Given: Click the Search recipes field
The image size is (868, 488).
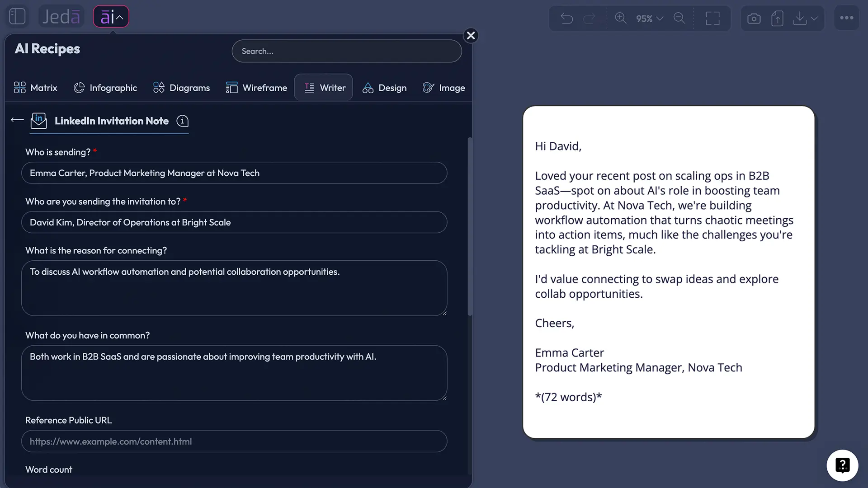Looking at the screenshot, I should pyautogui.click(x=347, y=51).
